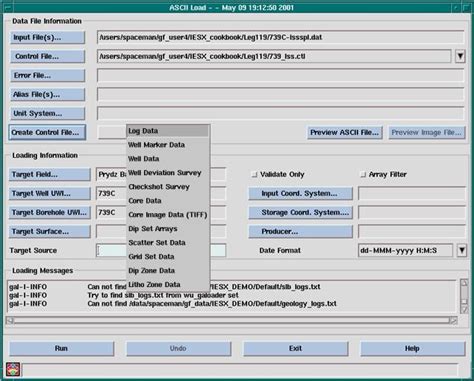Image resolution: width=474 pixels, height=381 pixels.
Task: Open Preview ASCII File button
Action: tap(344, 133)
